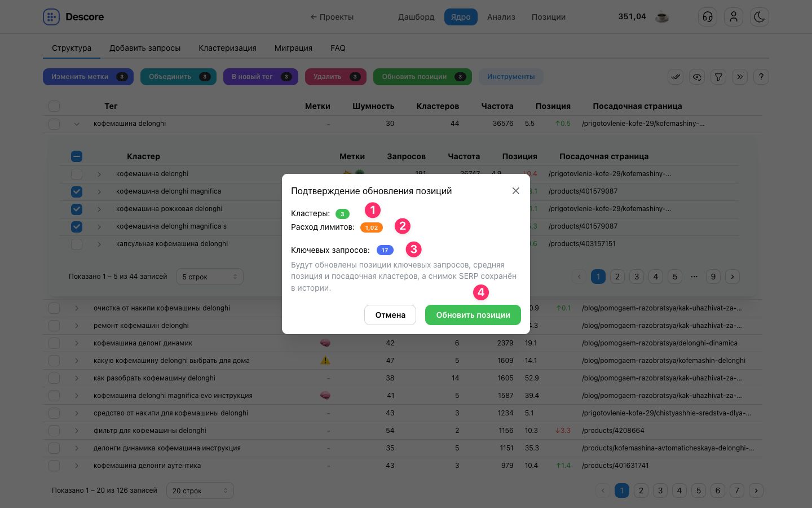Open the 20 строк rows-per-page dropdown

[x=200, y=491]
